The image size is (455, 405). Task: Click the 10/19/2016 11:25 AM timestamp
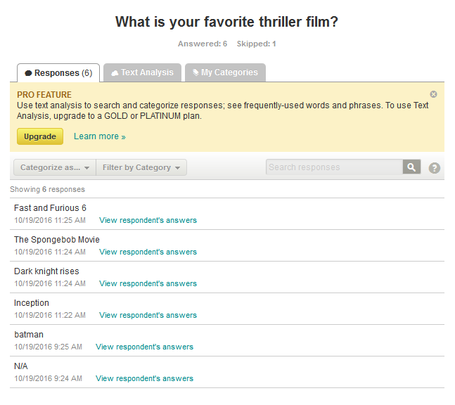[x=50, y=220]
